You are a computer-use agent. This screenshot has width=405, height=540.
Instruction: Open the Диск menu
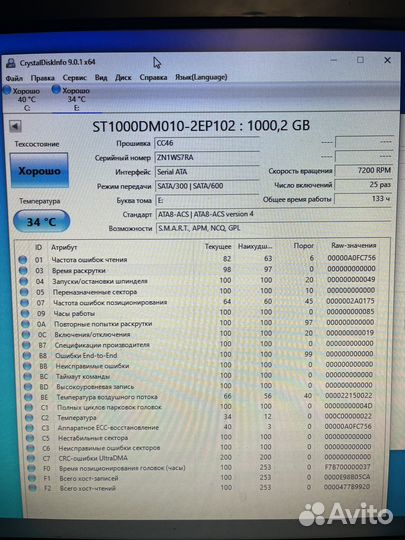point(123,77)
